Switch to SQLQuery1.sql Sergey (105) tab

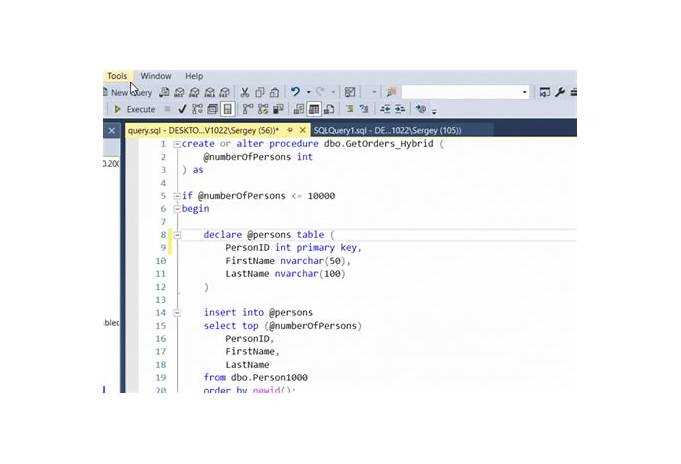387,130
